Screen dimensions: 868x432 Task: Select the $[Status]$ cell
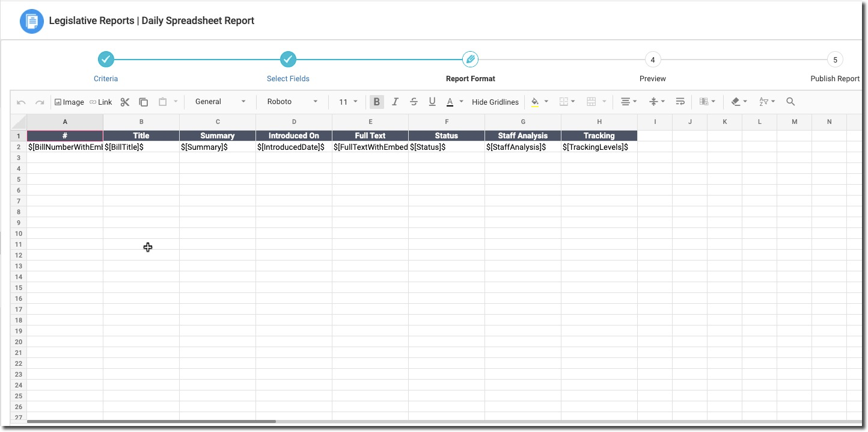coord(447,147)
